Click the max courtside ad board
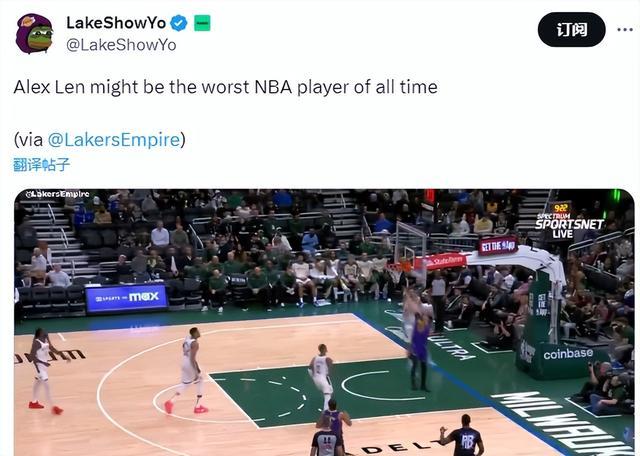 (127, 298)
